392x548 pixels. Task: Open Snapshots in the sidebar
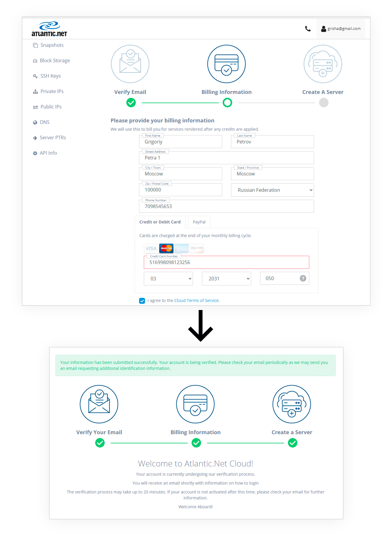click(52, 45)
